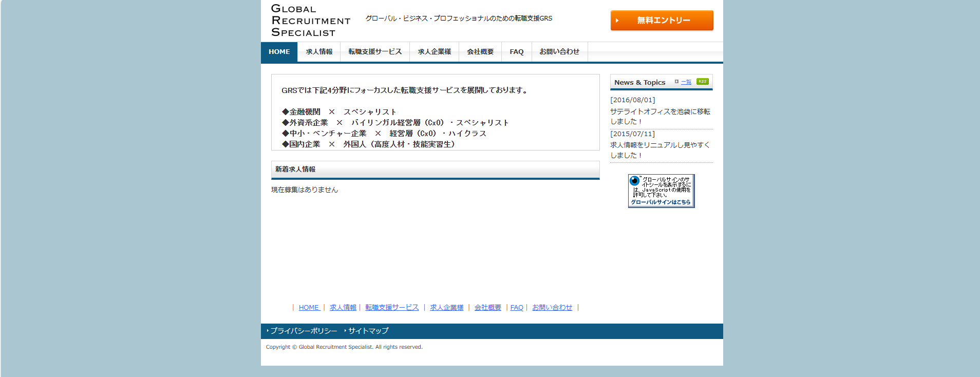Click the footer HOME link
The image size is (980, 377).
tap(309, 308)
